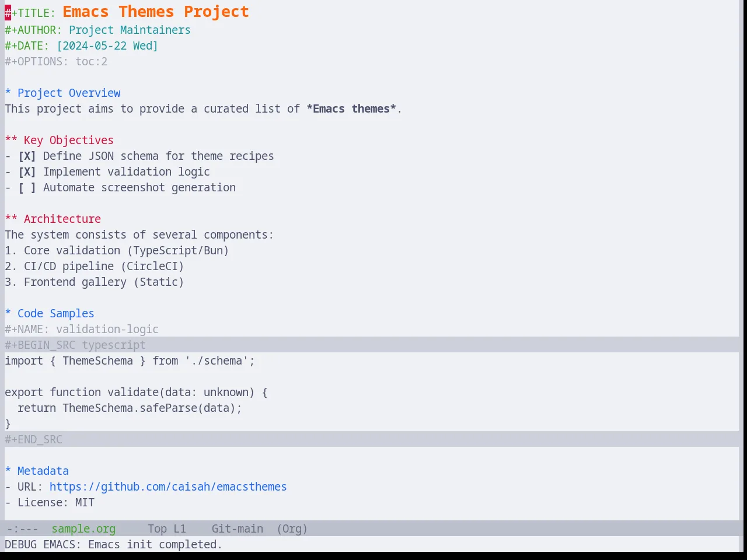Click the DEBUG EMACS echo area message
747x560 pixels.
(x=114, y=545)
